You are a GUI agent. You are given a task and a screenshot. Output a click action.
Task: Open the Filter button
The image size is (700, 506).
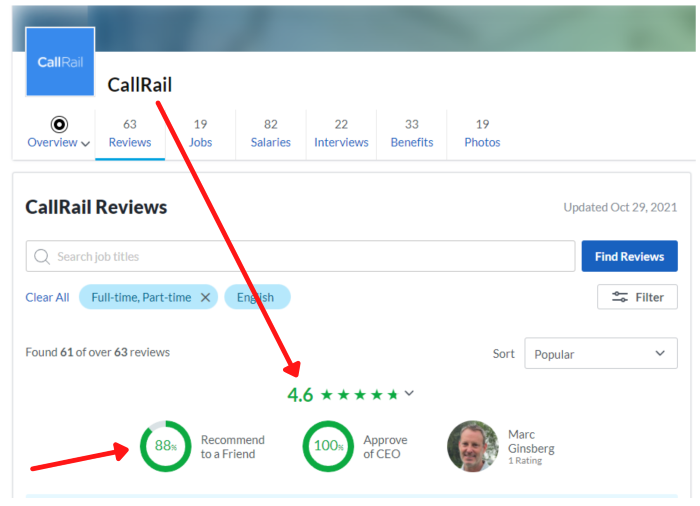pyautogui.click(x=637, y=297)
